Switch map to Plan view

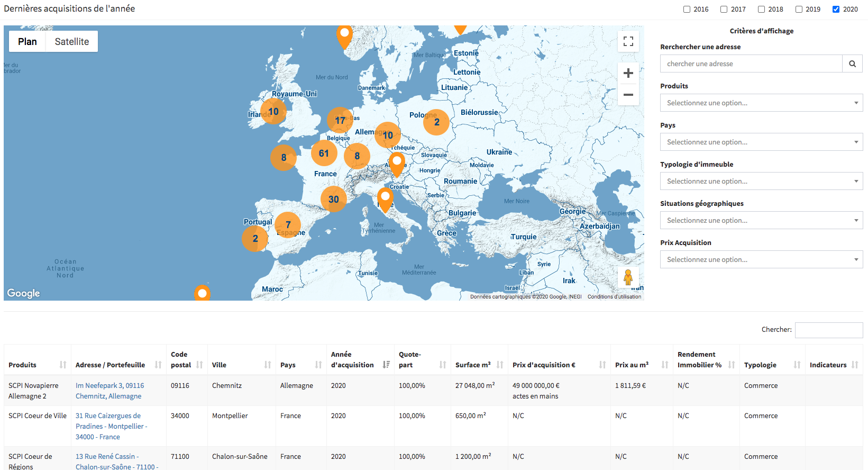28,41
